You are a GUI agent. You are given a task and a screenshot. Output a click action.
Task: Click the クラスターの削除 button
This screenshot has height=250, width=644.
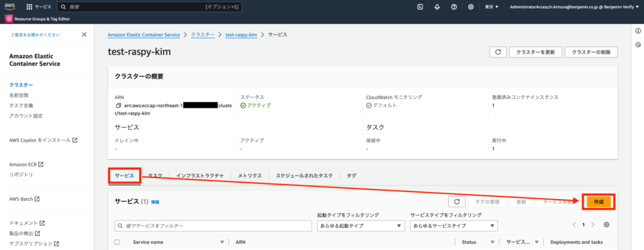[591, 52]
